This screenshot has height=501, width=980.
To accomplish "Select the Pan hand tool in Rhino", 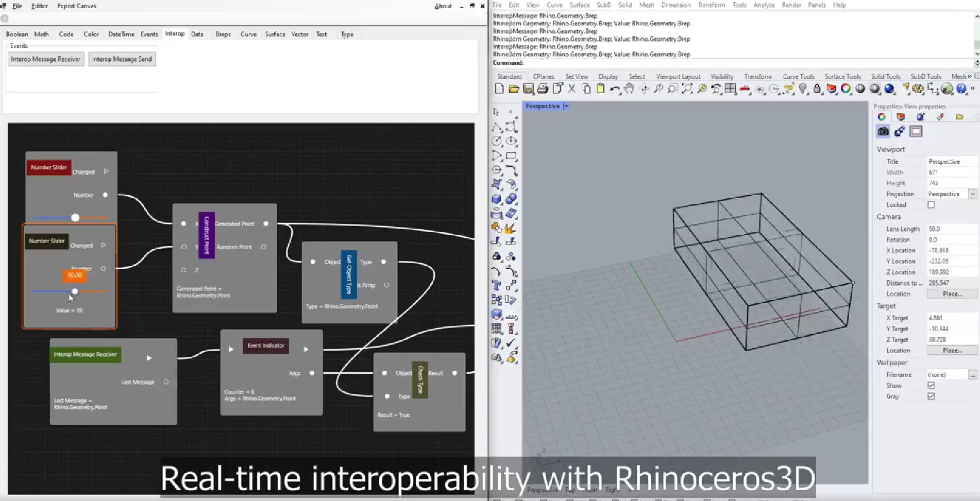I will click(x=629, y=89).
